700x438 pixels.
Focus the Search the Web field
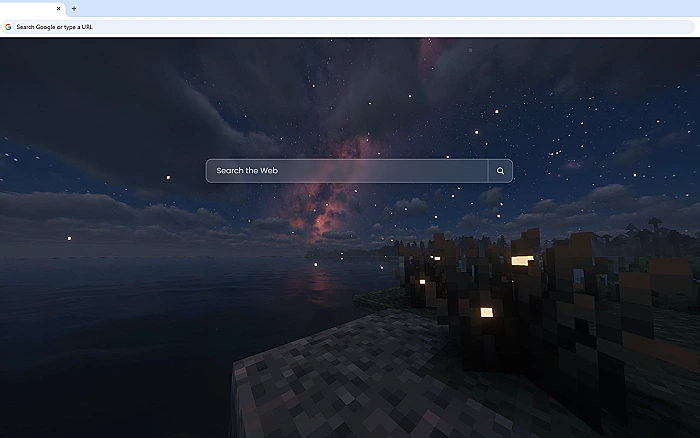coord(347,171)
